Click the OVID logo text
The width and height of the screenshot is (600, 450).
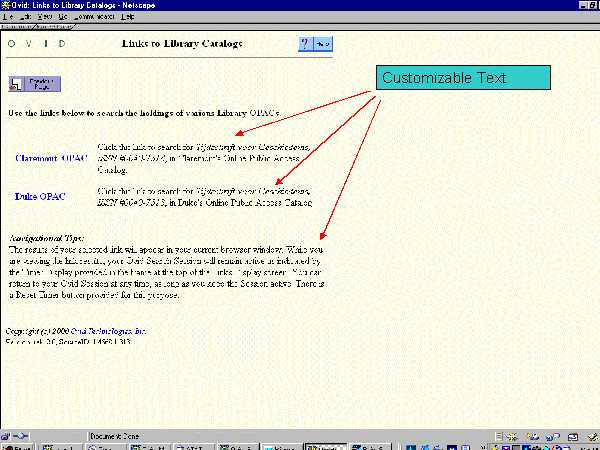37,44
